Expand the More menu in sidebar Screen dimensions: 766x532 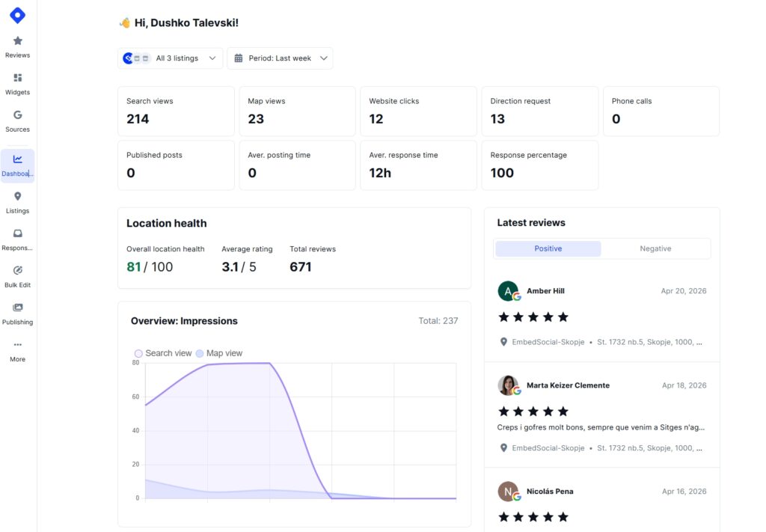coord(18,350)
